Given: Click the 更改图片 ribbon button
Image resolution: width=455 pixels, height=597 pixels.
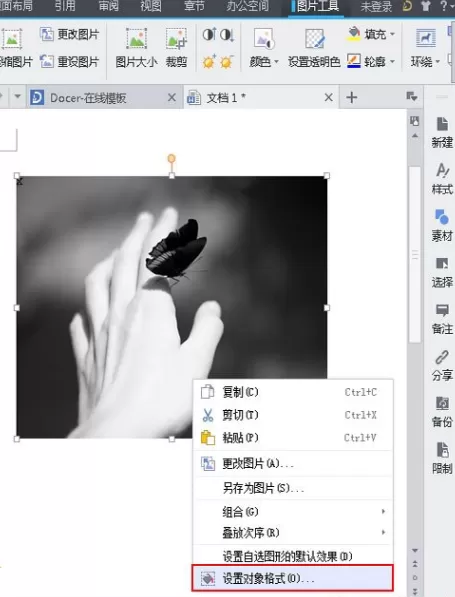Looking at the screenshot, I should (x=70, y=34).
